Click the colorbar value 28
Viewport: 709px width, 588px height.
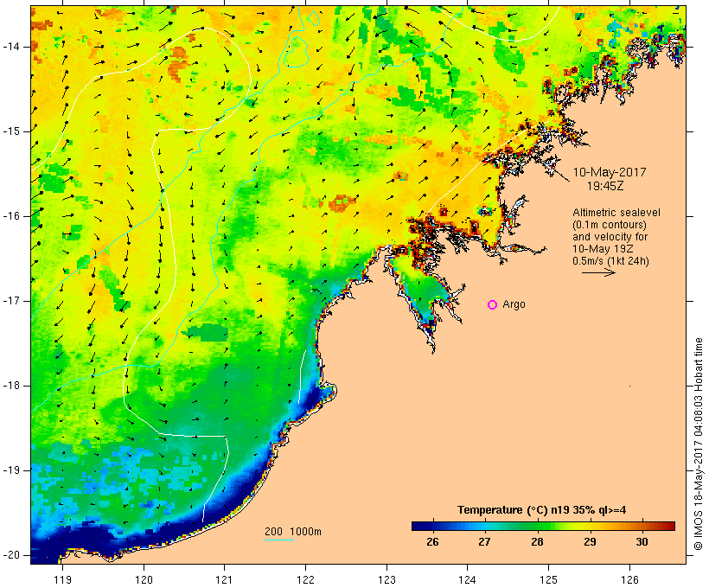[x=537, y=542]
